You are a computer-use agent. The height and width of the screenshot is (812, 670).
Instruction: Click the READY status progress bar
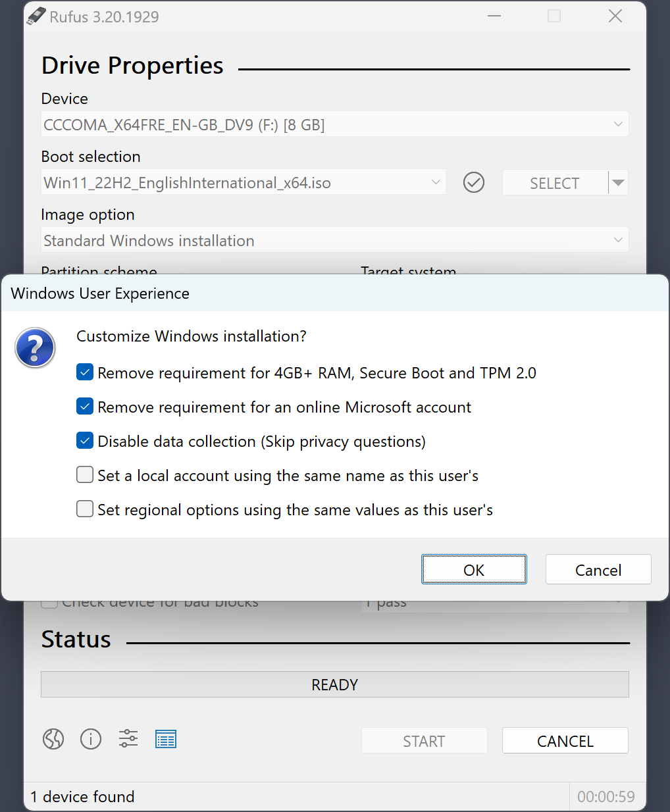pos(334,684)
